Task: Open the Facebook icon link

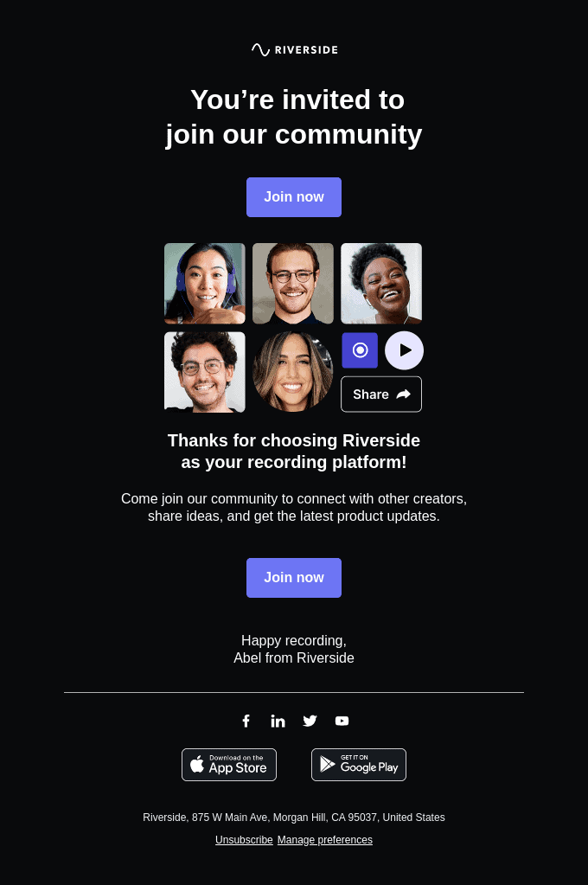Action: click(x=246, y=721)
